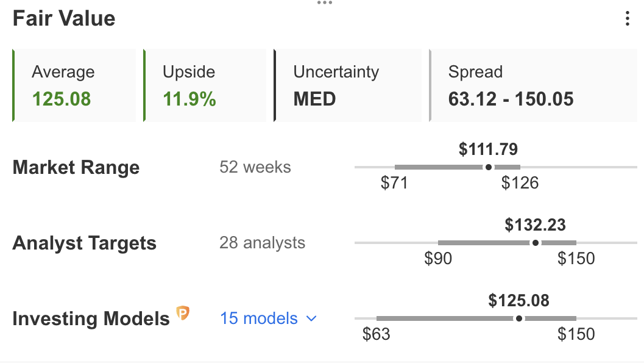Select the Average 125.08 card
This screenshot has height=363, width=644.
[x=74, y=85]
